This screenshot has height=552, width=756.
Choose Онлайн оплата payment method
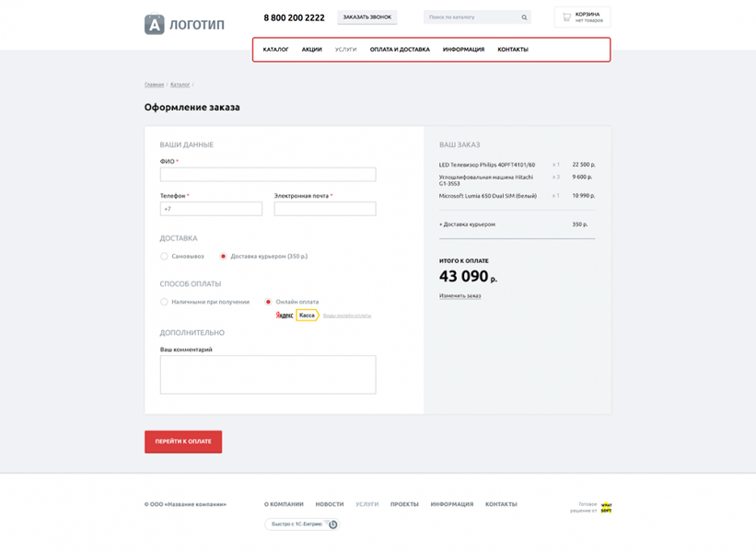point(268,302)
